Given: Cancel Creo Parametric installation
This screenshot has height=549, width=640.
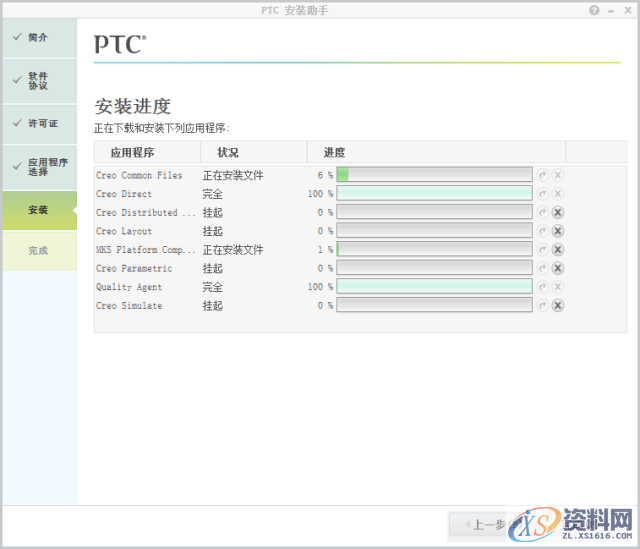Looking at the screenshot, I should 558,268.
